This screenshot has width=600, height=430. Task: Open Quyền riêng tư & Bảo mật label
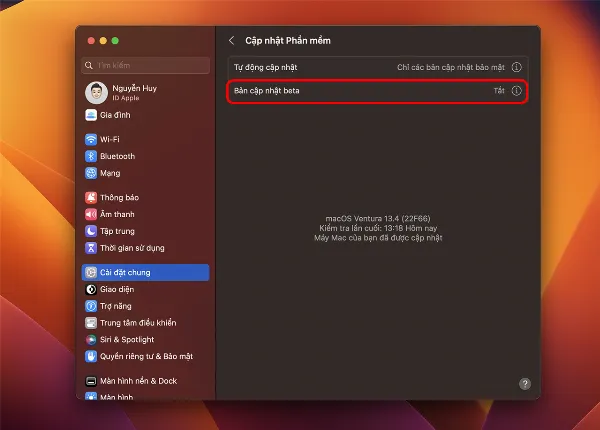(x=146, y=357)
